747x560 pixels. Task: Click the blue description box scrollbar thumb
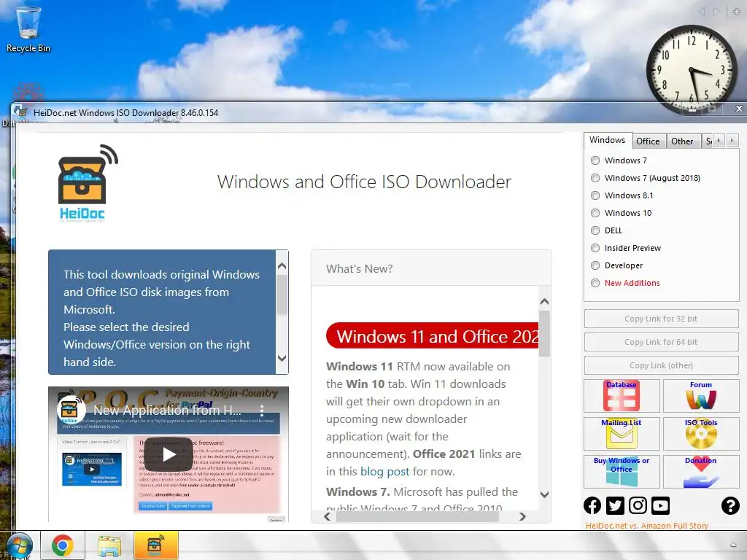tap(282, 295)
